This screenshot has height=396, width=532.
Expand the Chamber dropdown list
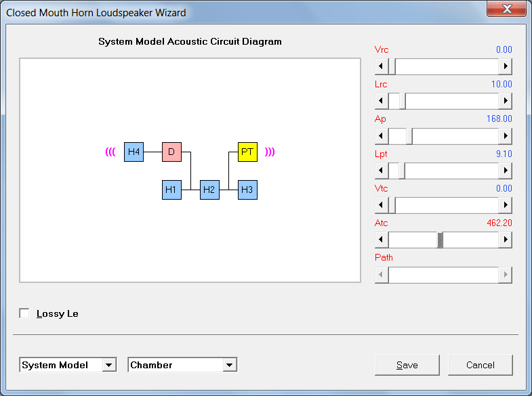(230, 365)
